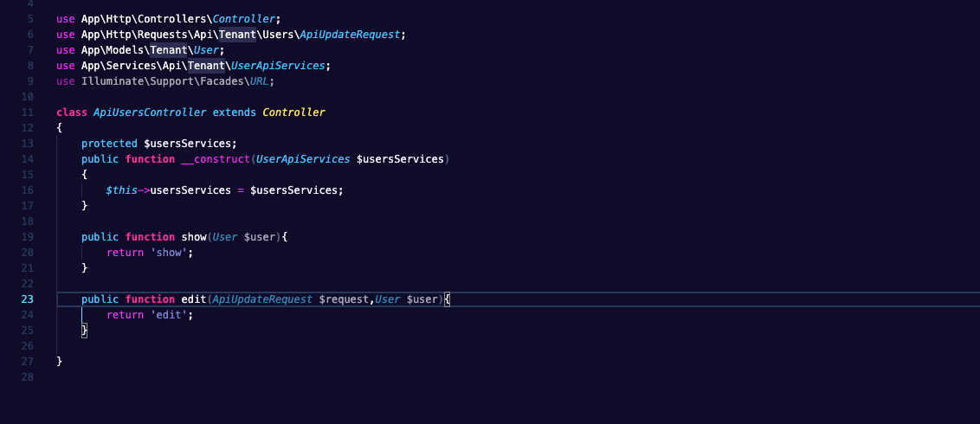980x424 pixels.
Task: Click the opening brace on line 12
Action: point(60,128)
